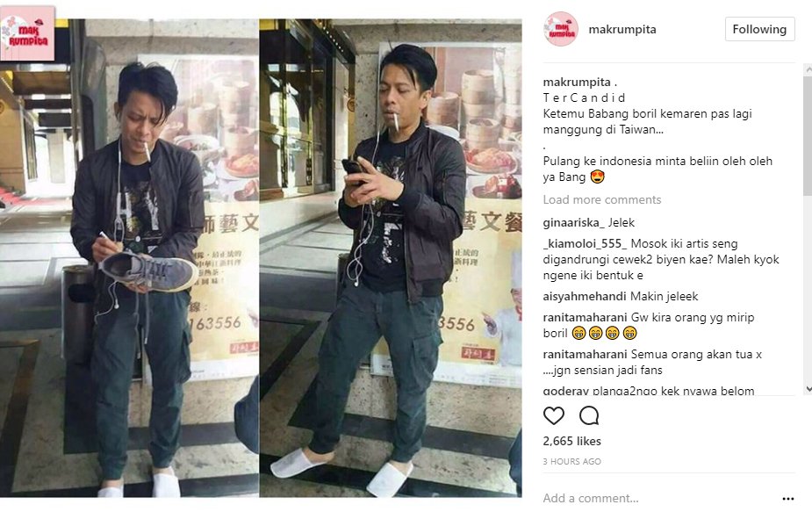This screenshot has width=812, height=519.
Task: Open makrumpita profile picture avatar
Action: tap(561, 29)
